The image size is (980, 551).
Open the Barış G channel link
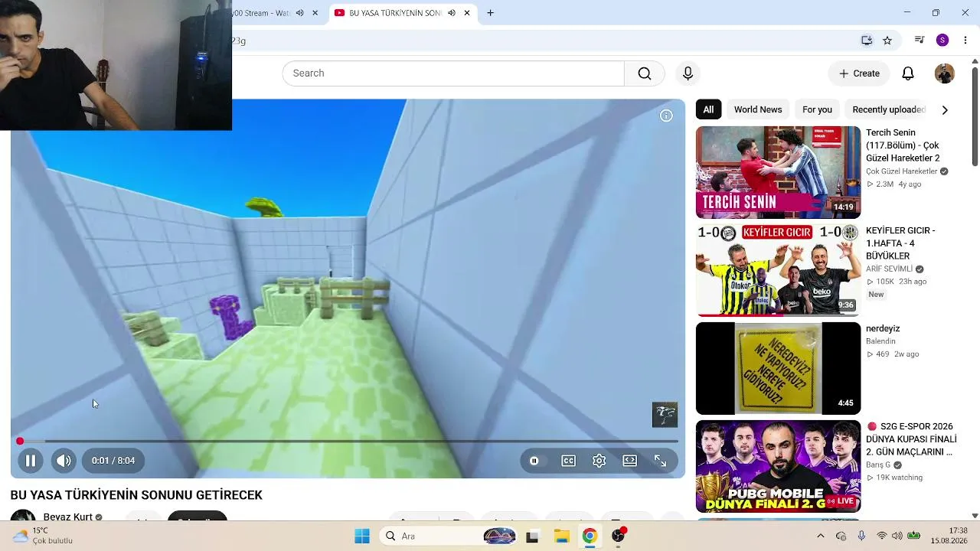(878, 465)
